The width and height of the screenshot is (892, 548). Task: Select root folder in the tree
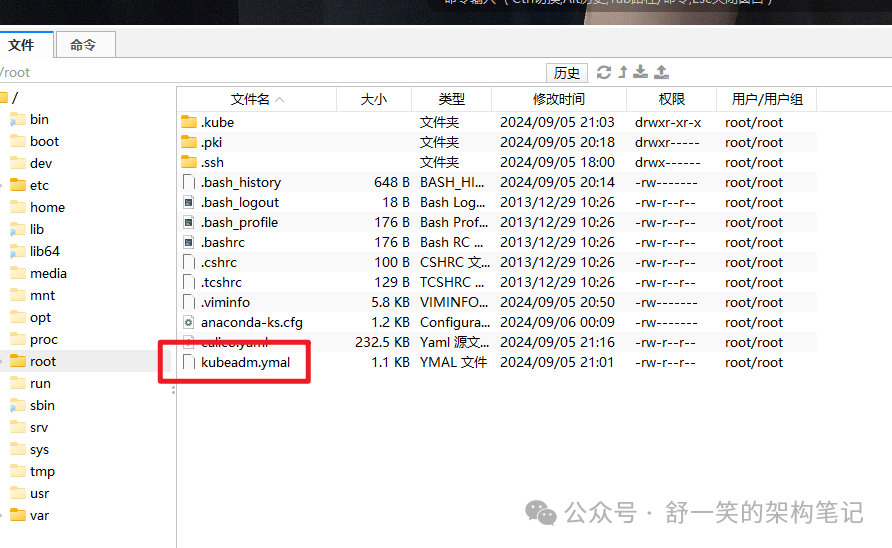[x=43, y=361]
